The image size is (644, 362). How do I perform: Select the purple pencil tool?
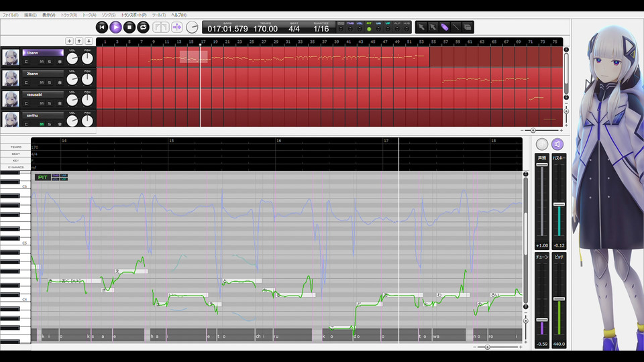tap(444, 27)
